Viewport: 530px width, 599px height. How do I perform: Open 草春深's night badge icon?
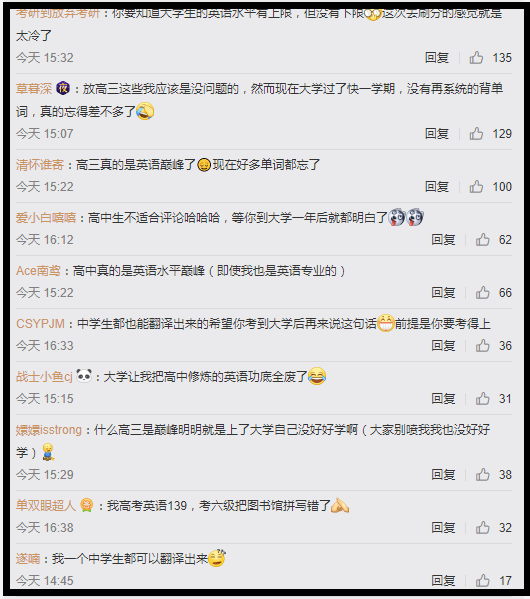click(x=63, y=89)
